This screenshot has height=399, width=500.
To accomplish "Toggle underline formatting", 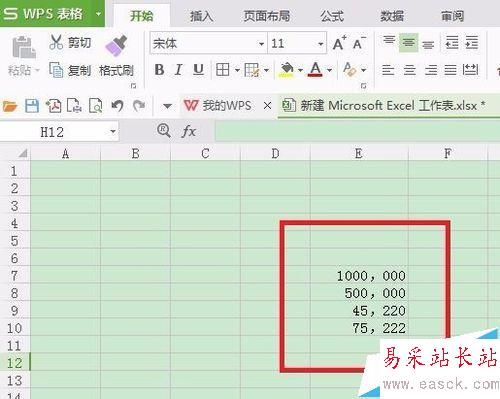I will pyautogui.click(x=198, y=70).
